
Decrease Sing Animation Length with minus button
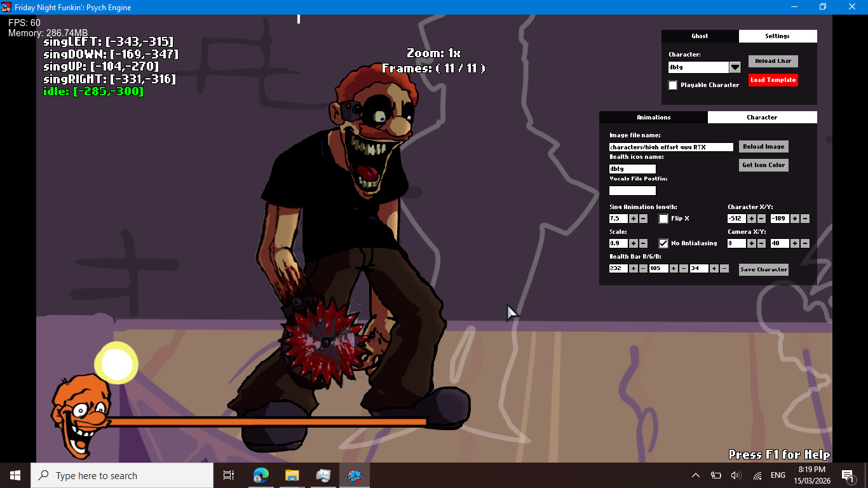pyautogui.click(x=643, y=219)
